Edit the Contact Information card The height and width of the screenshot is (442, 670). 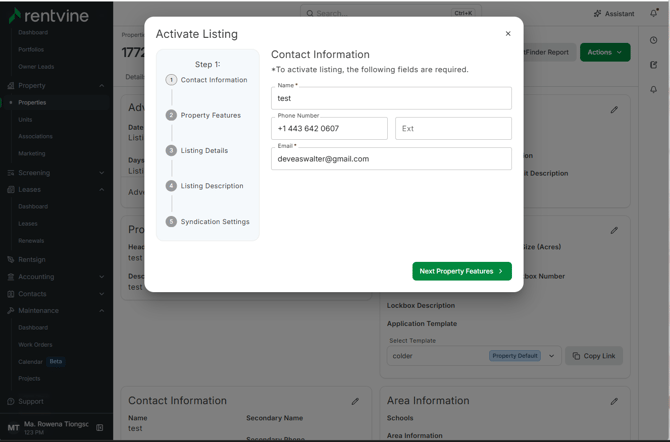[x=355, y=401]
